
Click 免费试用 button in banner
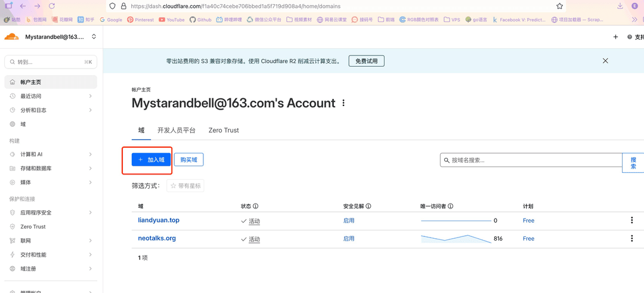366,61
